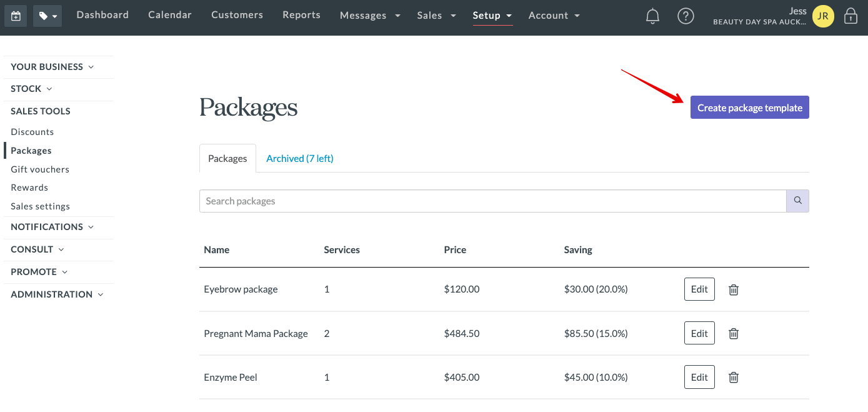Open the Messages dropdown menu
The height and width of the screenshot is (412, 868).
(x=370, y=16)
